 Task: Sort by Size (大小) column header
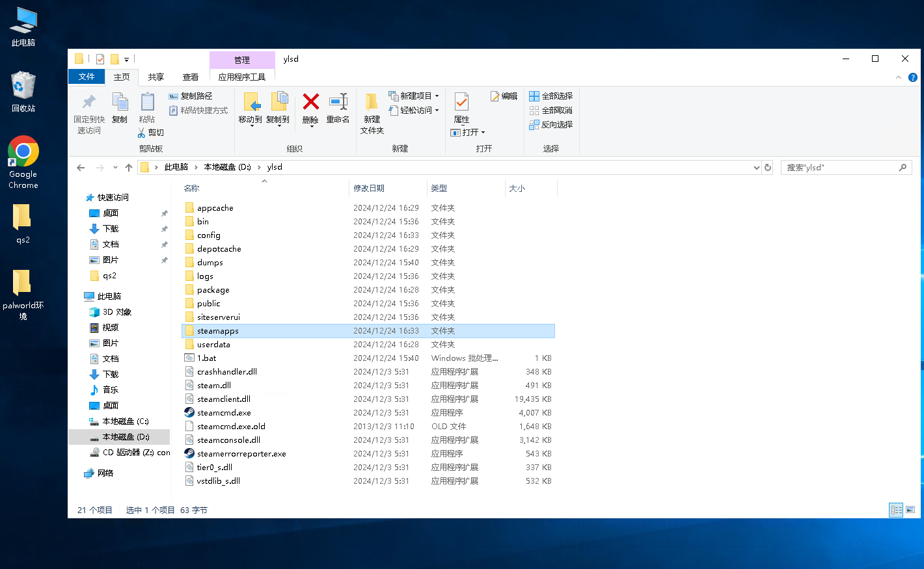tap(531, 189)
